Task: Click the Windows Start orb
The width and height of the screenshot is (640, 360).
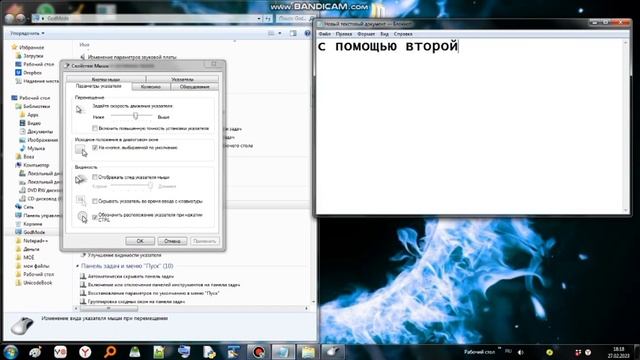Action: (x=11, y=351)
